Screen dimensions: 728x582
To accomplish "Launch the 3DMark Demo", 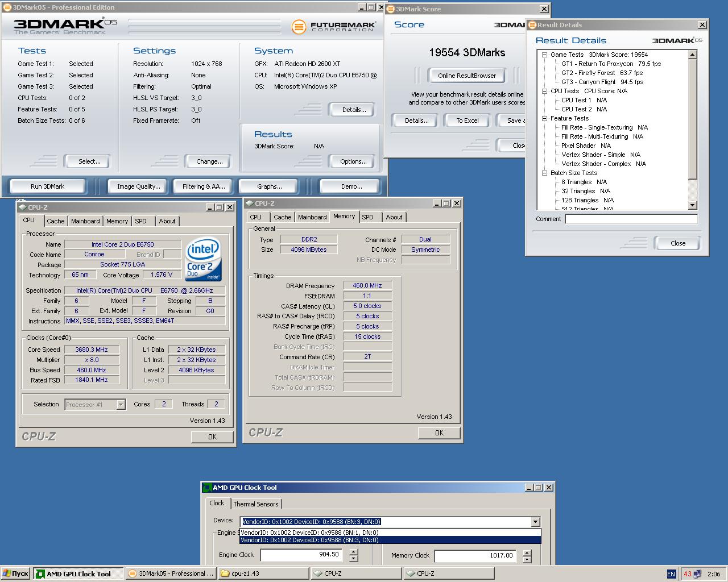I will (351, 186).
